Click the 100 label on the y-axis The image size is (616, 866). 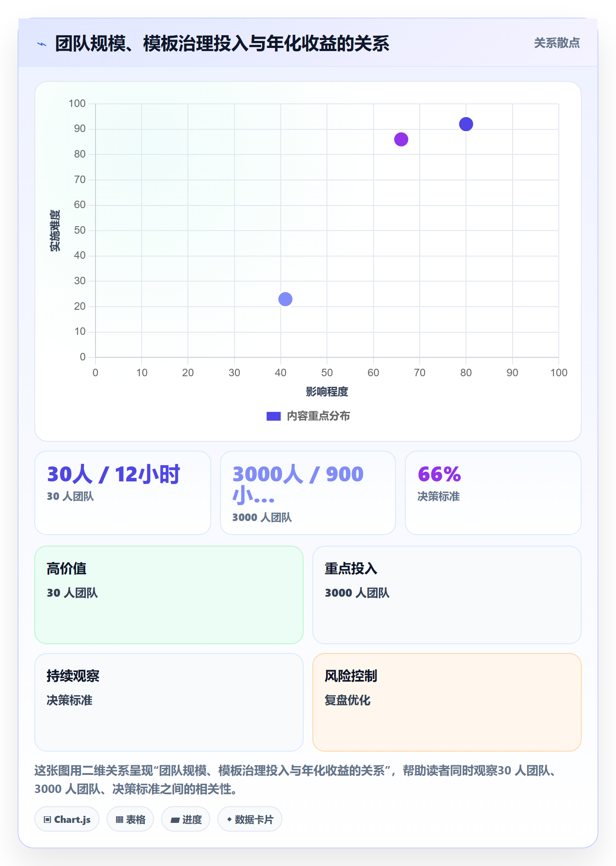click(77, 103)
